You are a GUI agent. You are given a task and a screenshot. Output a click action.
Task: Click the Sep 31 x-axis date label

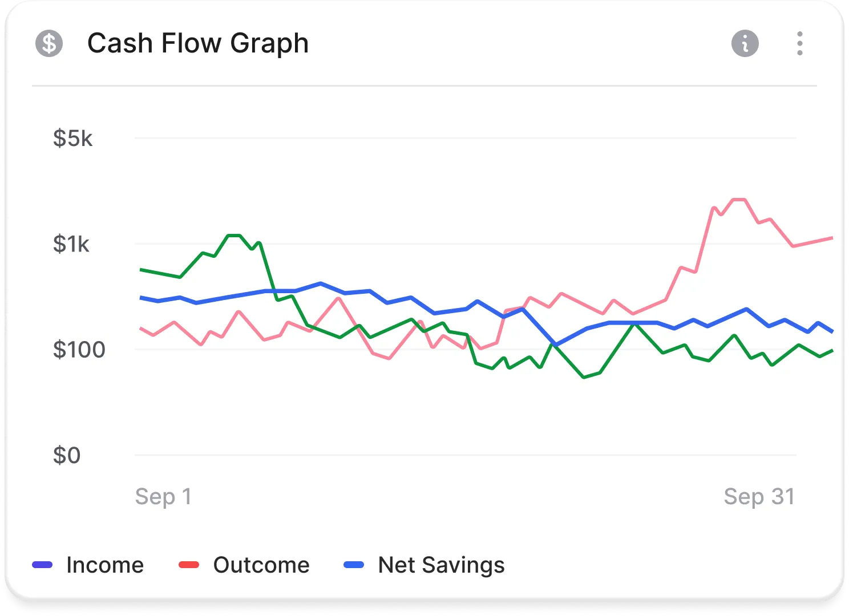pos(759,497)
